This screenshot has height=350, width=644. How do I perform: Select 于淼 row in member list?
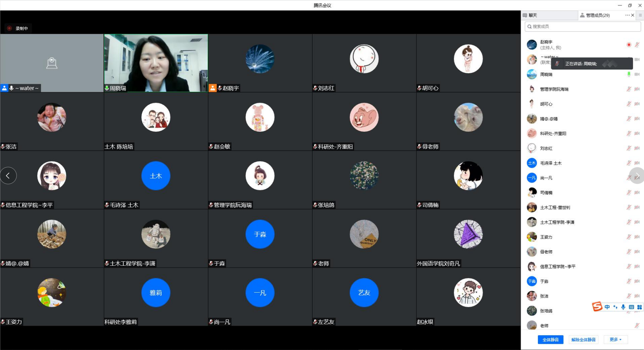point(583,281)
